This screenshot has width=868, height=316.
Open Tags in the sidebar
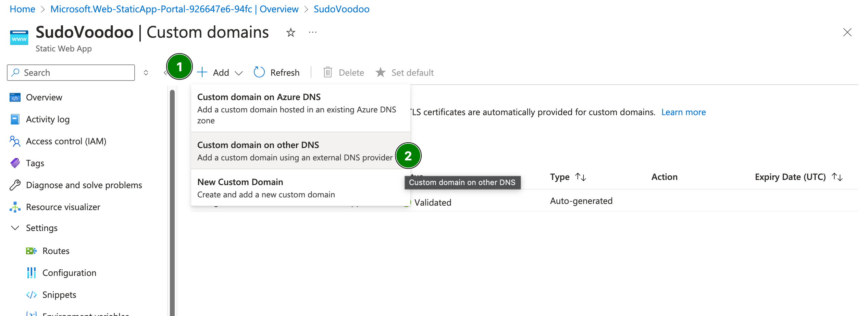click(35, 163)
